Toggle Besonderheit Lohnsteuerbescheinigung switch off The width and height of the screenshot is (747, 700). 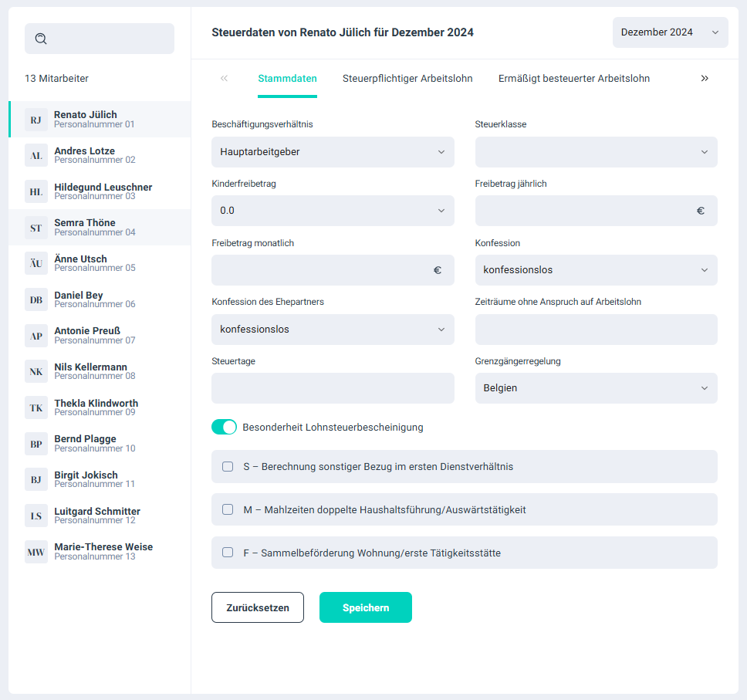pyautogui.click(x=224, y=427)
